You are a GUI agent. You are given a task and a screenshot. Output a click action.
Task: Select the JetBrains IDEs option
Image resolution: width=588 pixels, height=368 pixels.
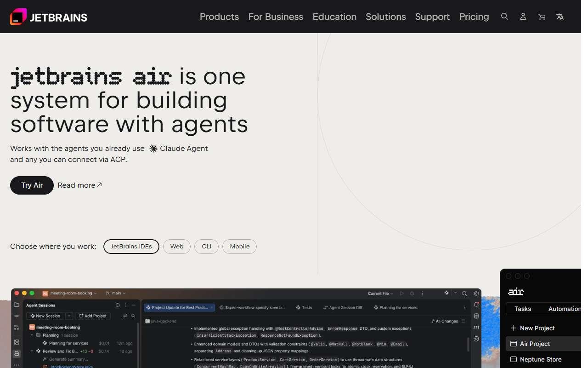(131, 247)
